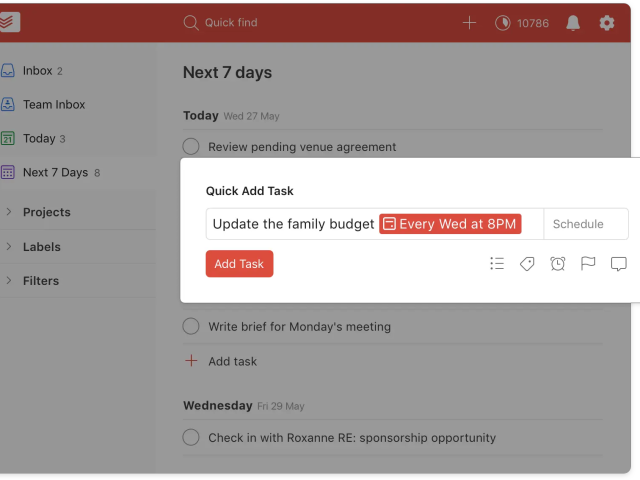Expand the Labels section chevron
This screenshot has width=640, height=480.
pos(9,247)
